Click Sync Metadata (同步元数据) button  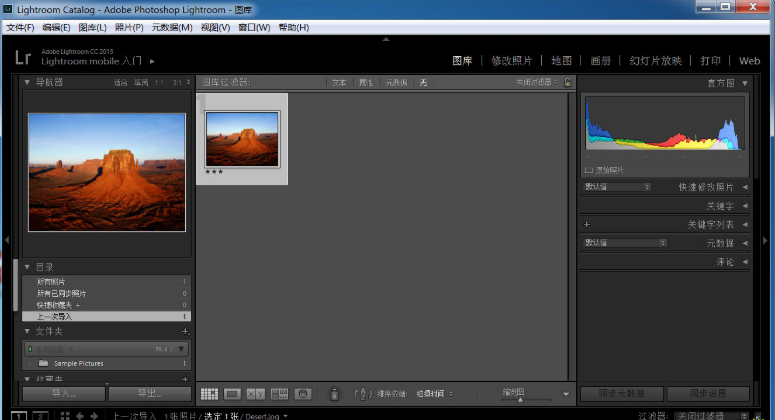click(621, 394)
